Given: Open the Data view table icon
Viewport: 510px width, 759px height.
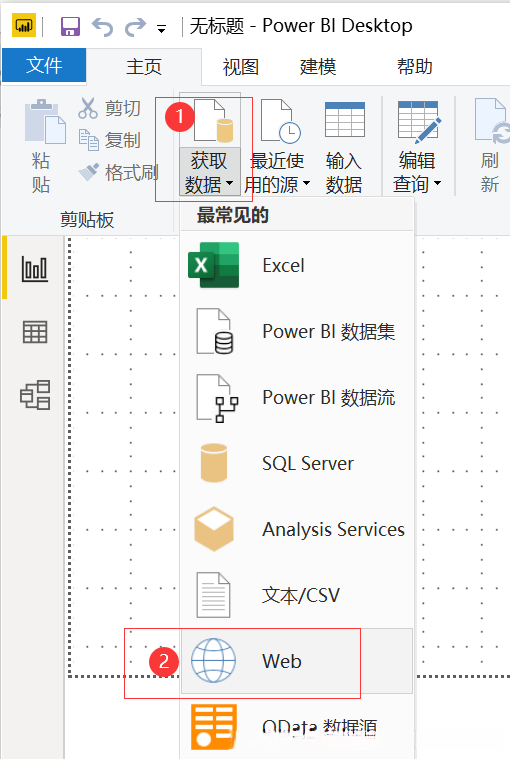Looking at the screenshot, I should (x=35, y=332).
